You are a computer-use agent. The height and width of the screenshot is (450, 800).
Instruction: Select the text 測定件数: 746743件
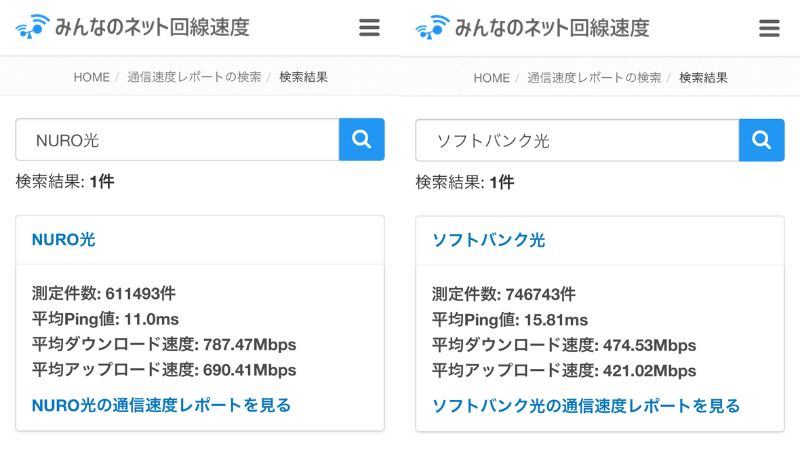click(504, 294)
